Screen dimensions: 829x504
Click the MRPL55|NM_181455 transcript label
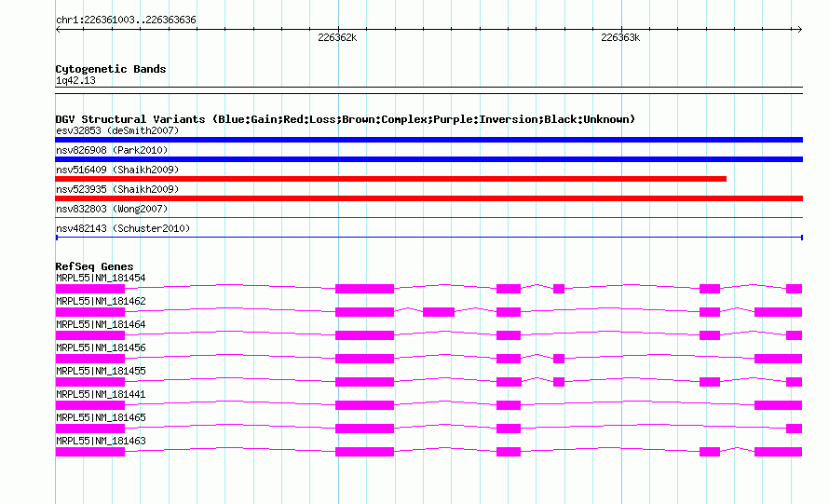101,371
